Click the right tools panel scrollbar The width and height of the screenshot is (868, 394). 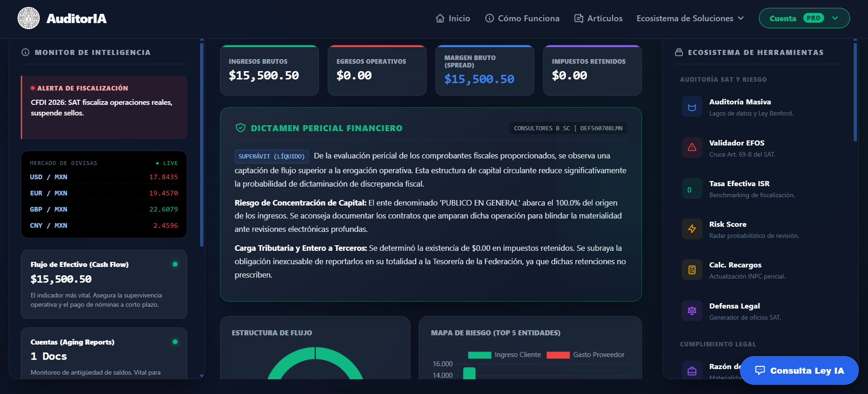[855, 92]
